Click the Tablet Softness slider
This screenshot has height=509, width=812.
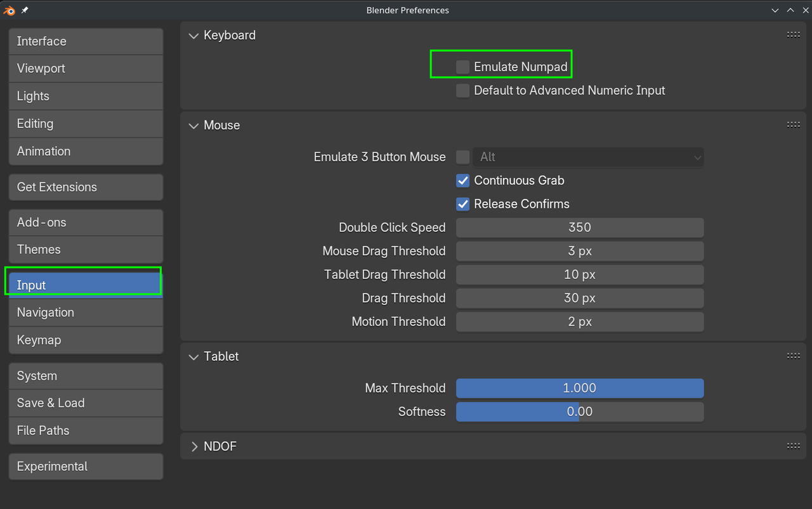coord(580,412)
